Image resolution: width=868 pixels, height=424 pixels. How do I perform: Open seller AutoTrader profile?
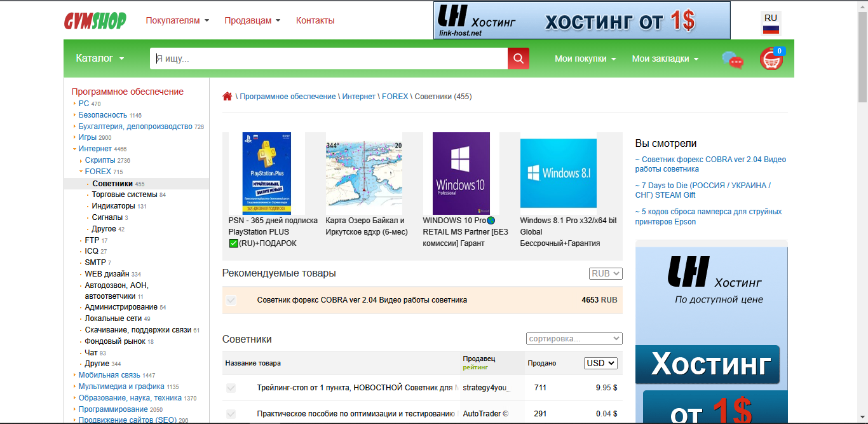(x=486, y=414)
